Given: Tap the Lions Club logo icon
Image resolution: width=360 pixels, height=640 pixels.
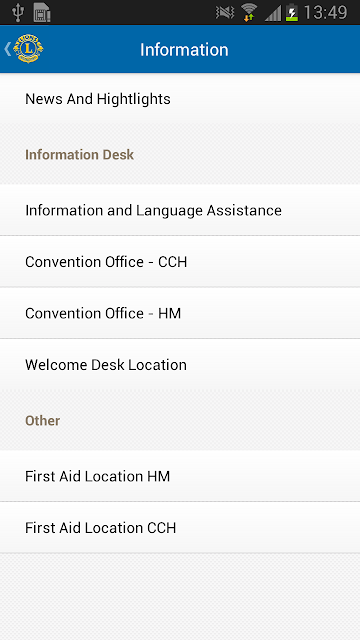Looking at the screenshot, I should (x=28, y=49).
